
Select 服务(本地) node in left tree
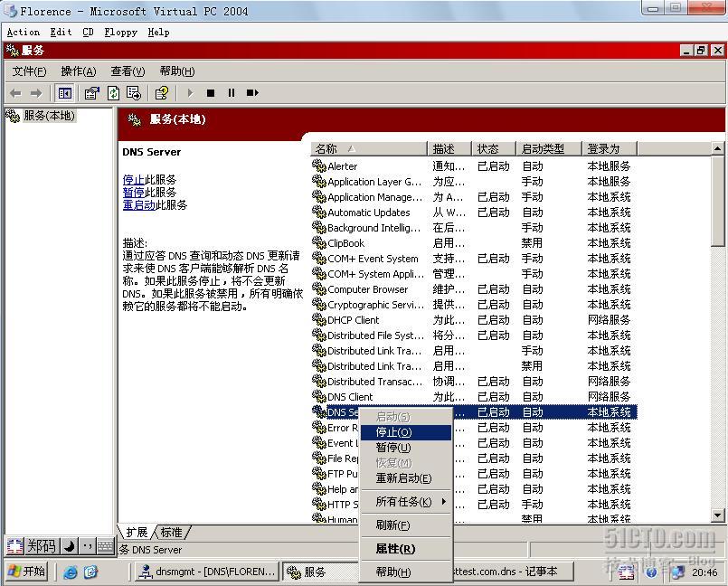[x=49, y=115]
